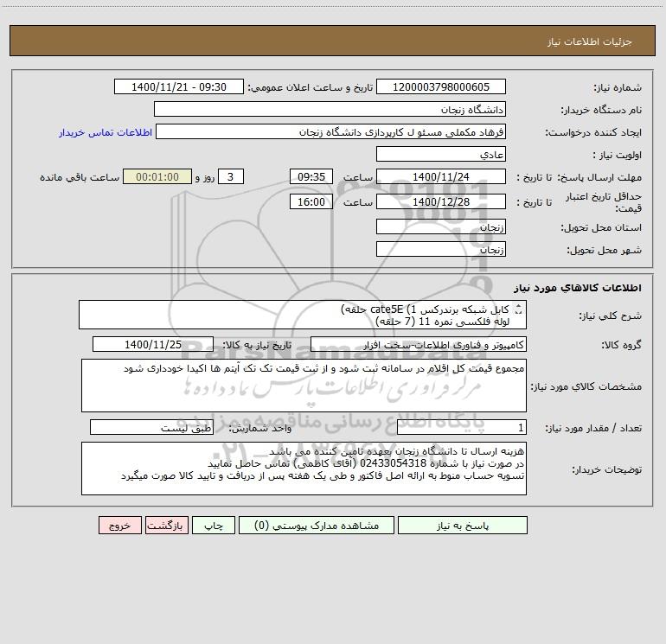
Task: Click the label 'اولویت نیاز :'
Action: coord(618,155)
